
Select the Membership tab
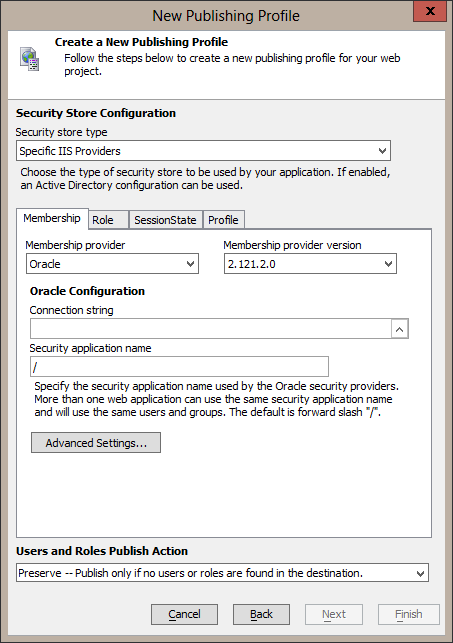pos(52,218)
